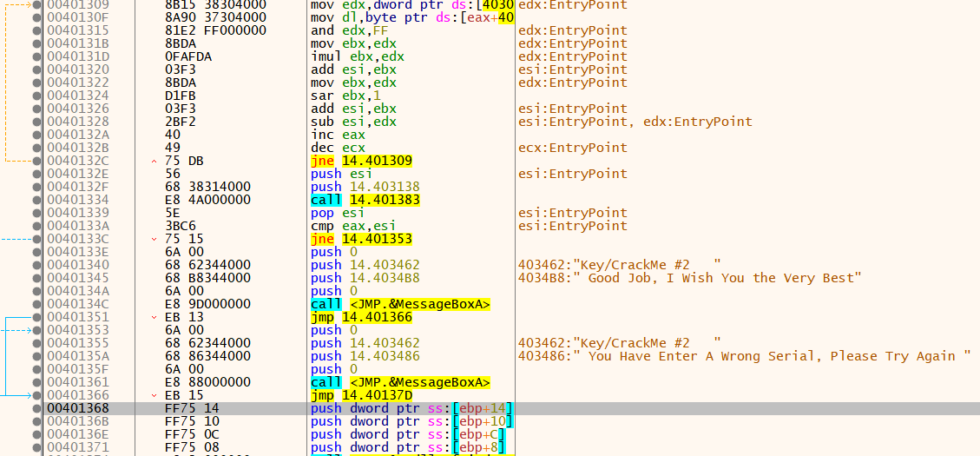Click instruction cmp eax,esi
Viewport: 980px width, 456px height.
point(354,226)
